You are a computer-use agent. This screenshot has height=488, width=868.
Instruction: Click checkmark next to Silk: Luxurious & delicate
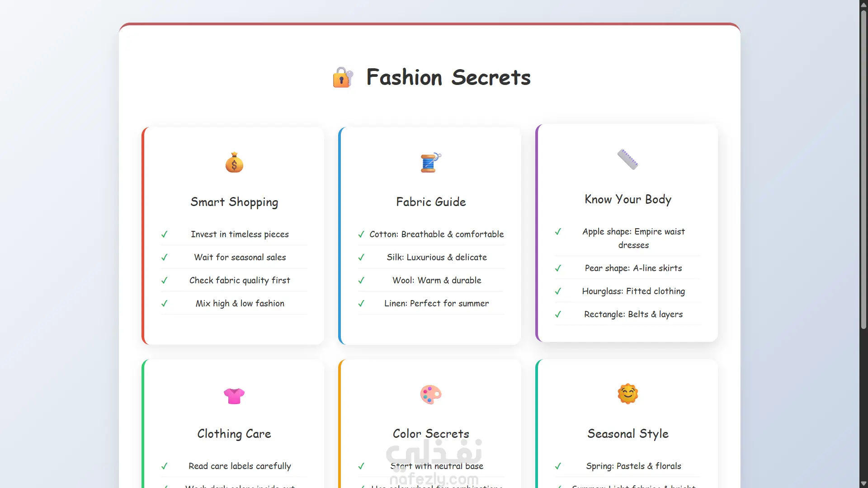click(361, 258)
